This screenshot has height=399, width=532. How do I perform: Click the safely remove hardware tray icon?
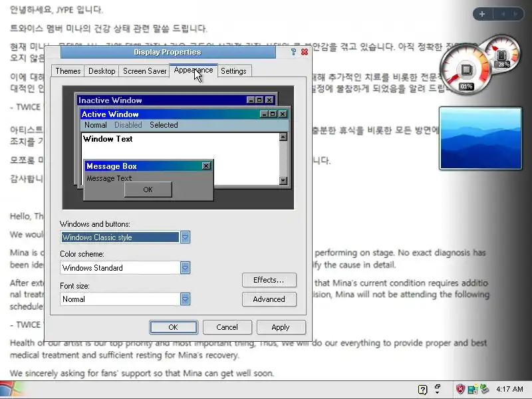tap(484, 389)
